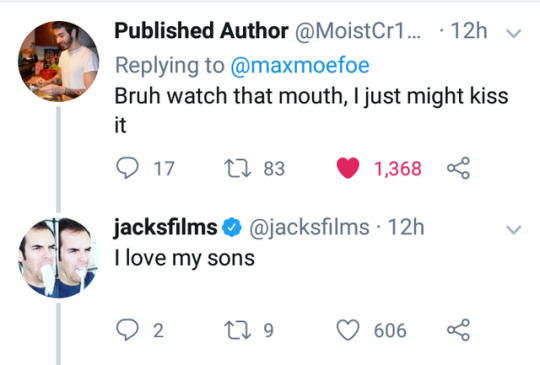Share Published Author's tweet via share icon
The width and height of the screenshot is (540, 365).
(x=458, y=168)
